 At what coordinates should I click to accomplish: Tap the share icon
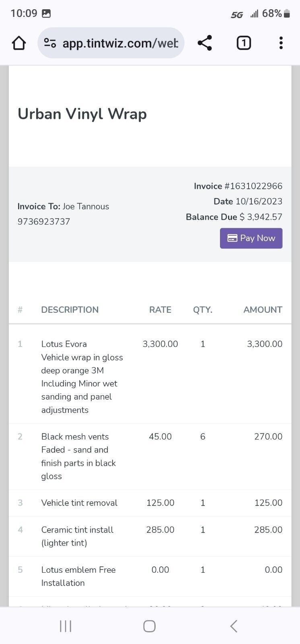pos(205,43)
